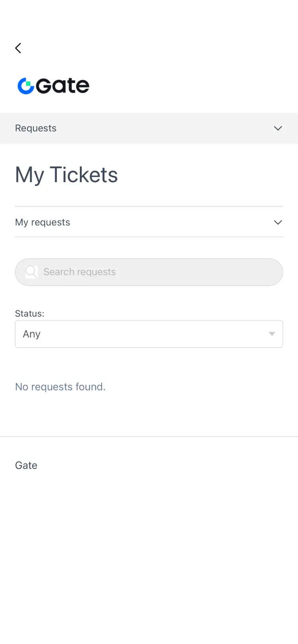Expand the Requests navigation chevron
The image size is (298, 644).
click(x=278, y=128)
